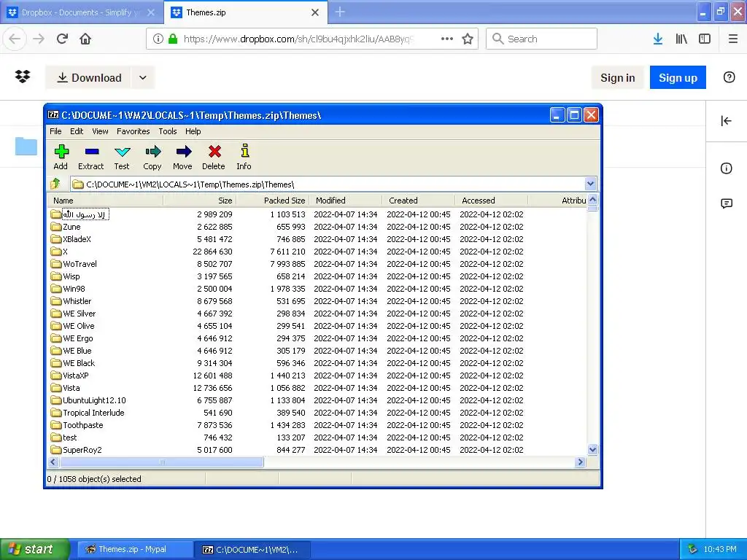This screenshot has width=747, height=560.
Task: Click the Dropbox Download button
Action: 88,77
